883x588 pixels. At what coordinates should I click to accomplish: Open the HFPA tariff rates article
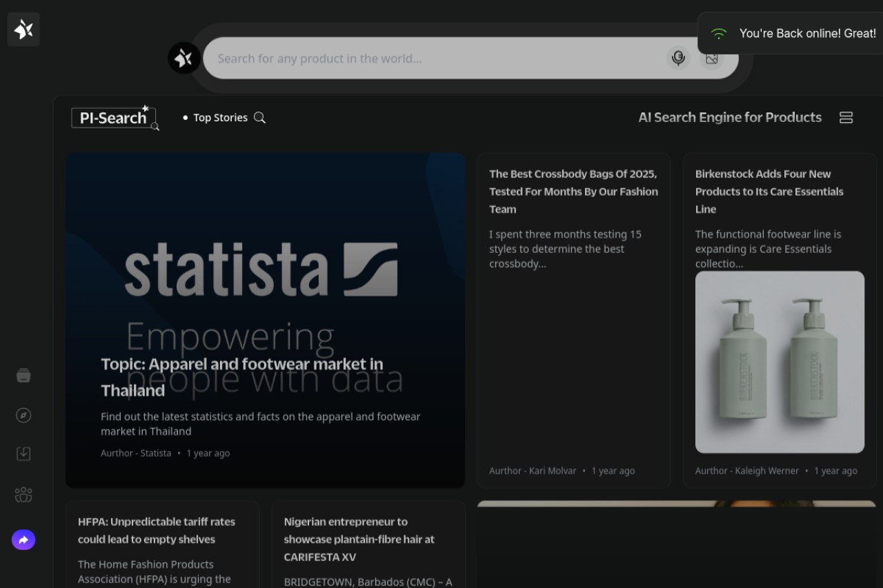(x=157, y=530)
